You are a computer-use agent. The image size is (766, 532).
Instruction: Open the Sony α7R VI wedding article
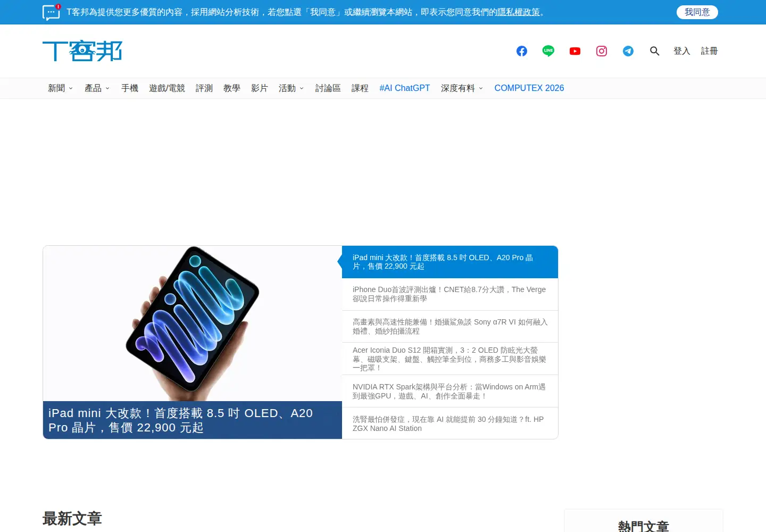(450, 327)
